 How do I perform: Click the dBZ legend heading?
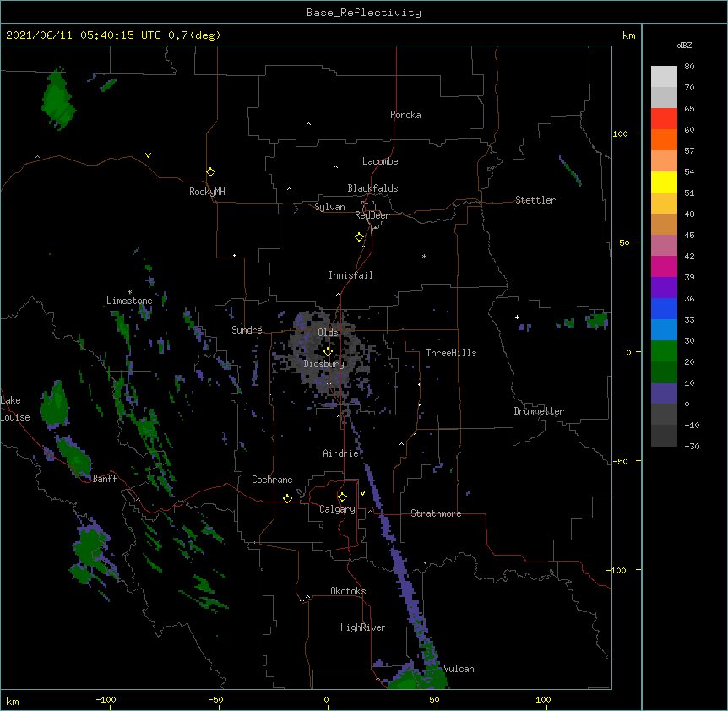684,45
